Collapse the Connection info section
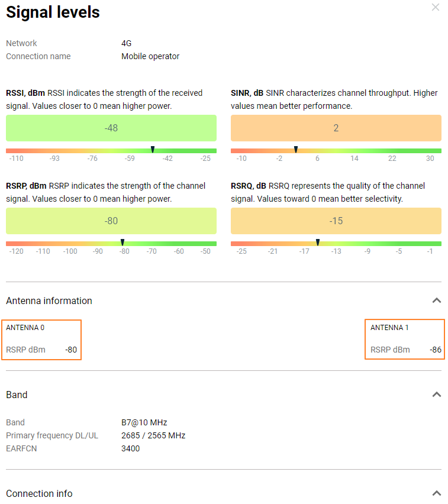This screenshot has width=448, height=504. pyautogui.click(x=437, y=493)
